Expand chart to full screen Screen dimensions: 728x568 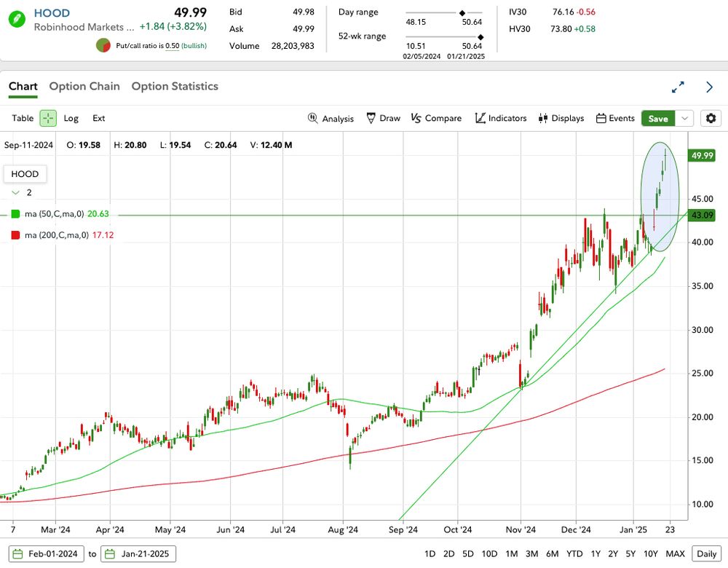678,87
